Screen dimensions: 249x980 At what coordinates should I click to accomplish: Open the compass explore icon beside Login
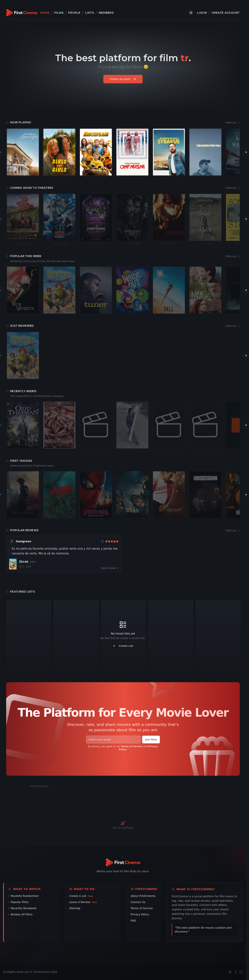[x=191, y=13]
